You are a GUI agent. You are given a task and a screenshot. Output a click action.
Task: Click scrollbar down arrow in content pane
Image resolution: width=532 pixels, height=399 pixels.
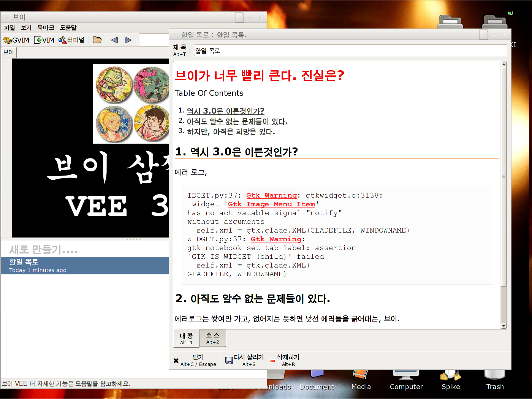pos(503,326)
